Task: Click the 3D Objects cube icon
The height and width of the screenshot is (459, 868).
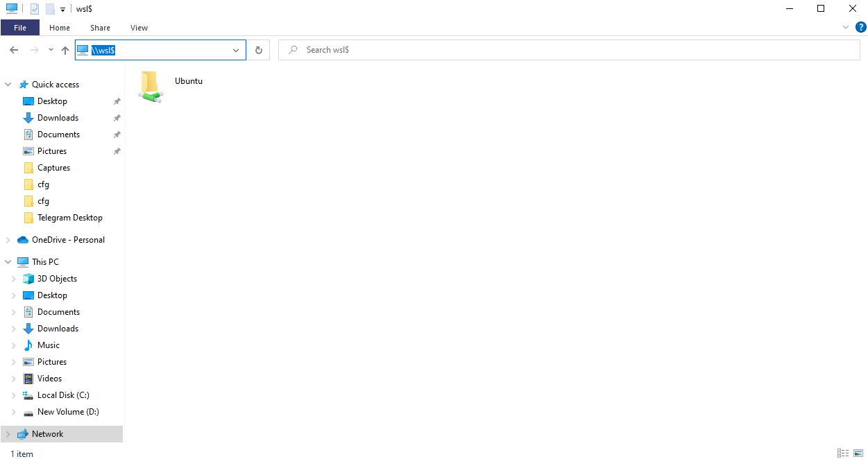Action: pyautogui.click(x=28, y=279)
